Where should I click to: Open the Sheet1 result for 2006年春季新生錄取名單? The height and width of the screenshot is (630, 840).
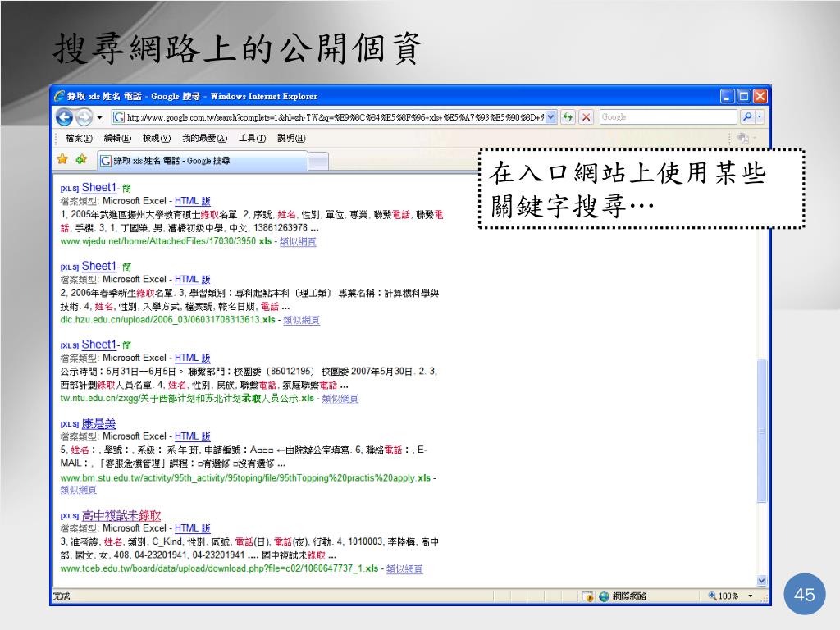(x=98, y=267)
